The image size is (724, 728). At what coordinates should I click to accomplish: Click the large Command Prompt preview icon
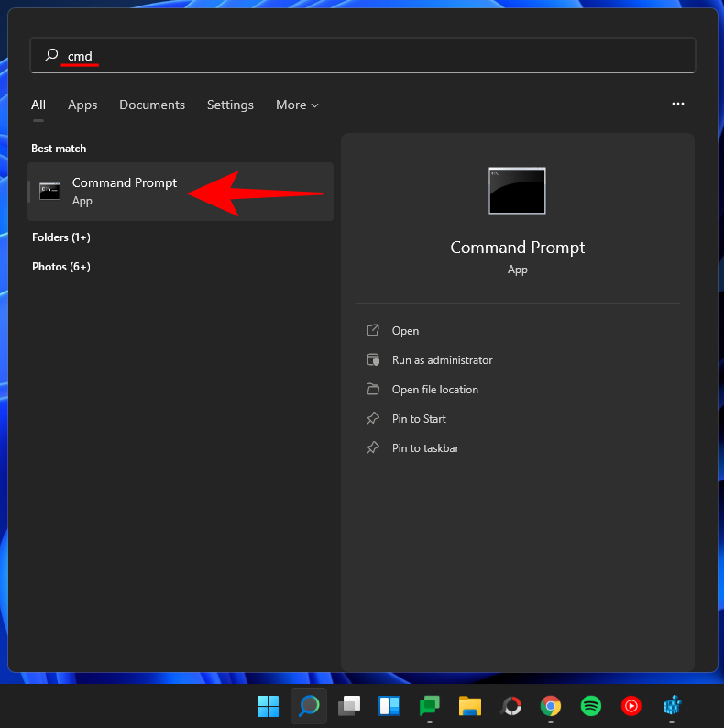[517, 191]
